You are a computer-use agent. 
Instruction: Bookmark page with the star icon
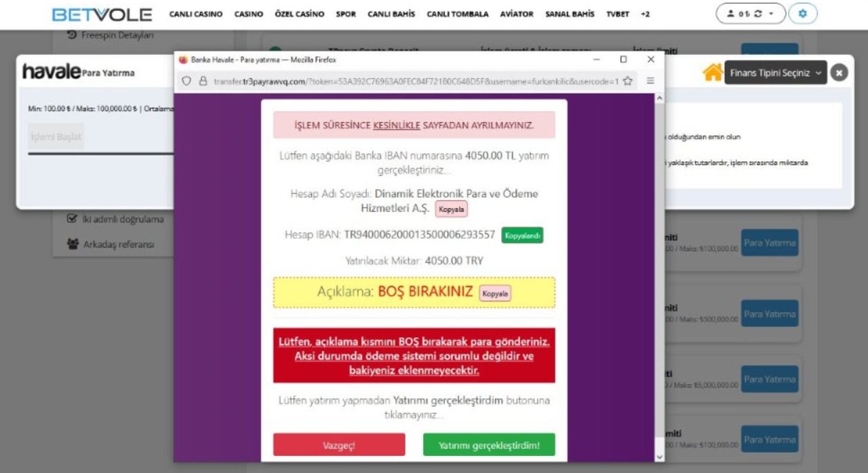[628, 81]
